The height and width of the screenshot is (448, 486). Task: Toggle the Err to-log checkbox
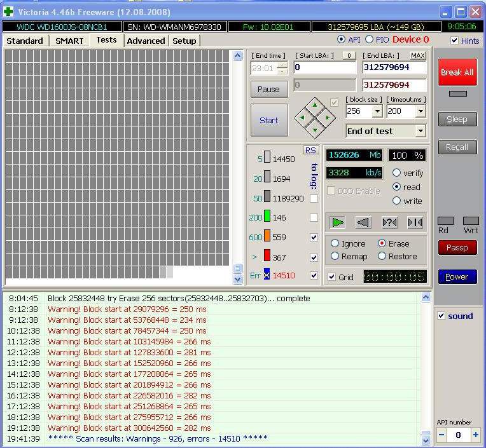click(x=314, y=275)
